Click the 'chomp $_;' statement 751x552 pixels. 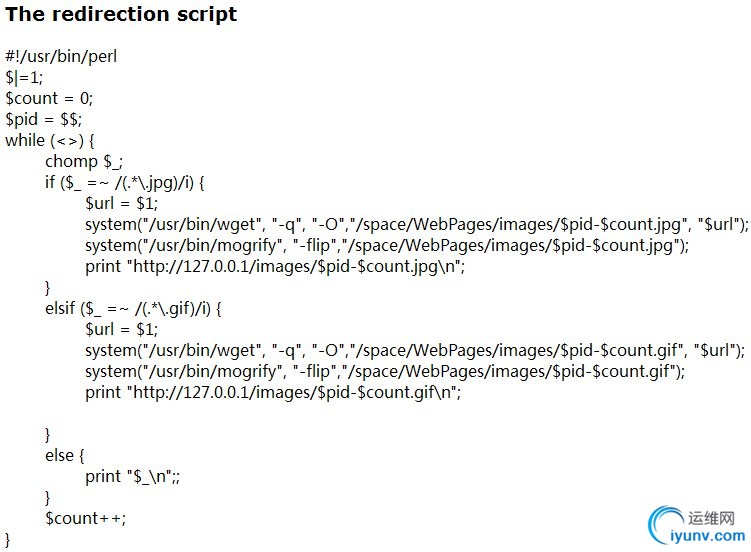pos(84,162)
